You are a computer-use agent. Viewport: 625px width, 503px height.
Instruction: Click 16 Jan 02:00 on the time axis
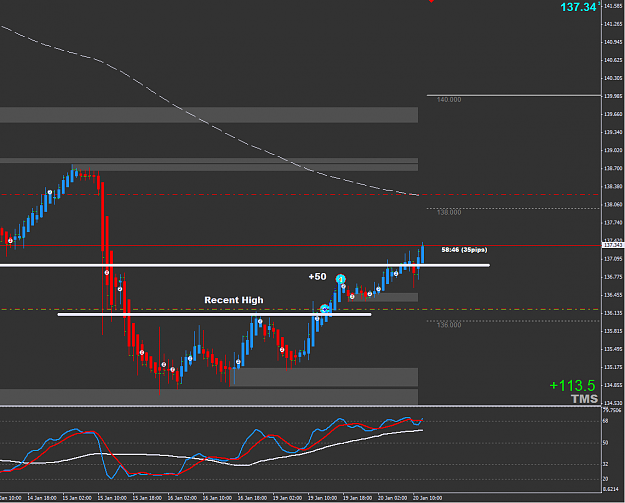click(183, 498)
